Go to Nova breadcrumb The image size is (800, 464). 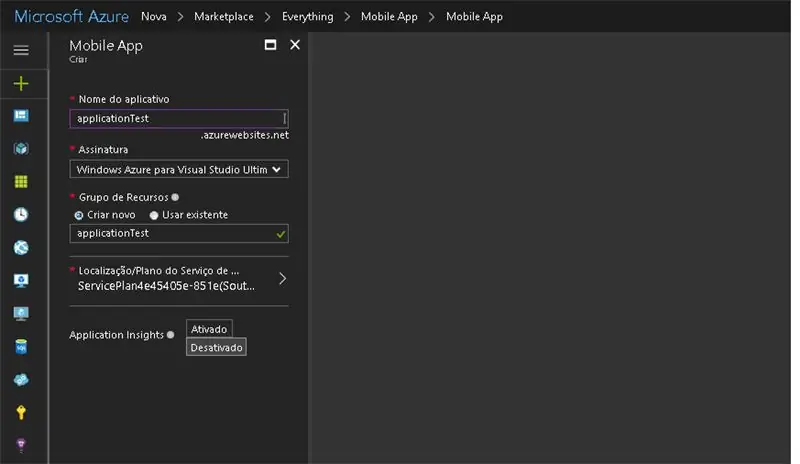[x=154, y=16]
